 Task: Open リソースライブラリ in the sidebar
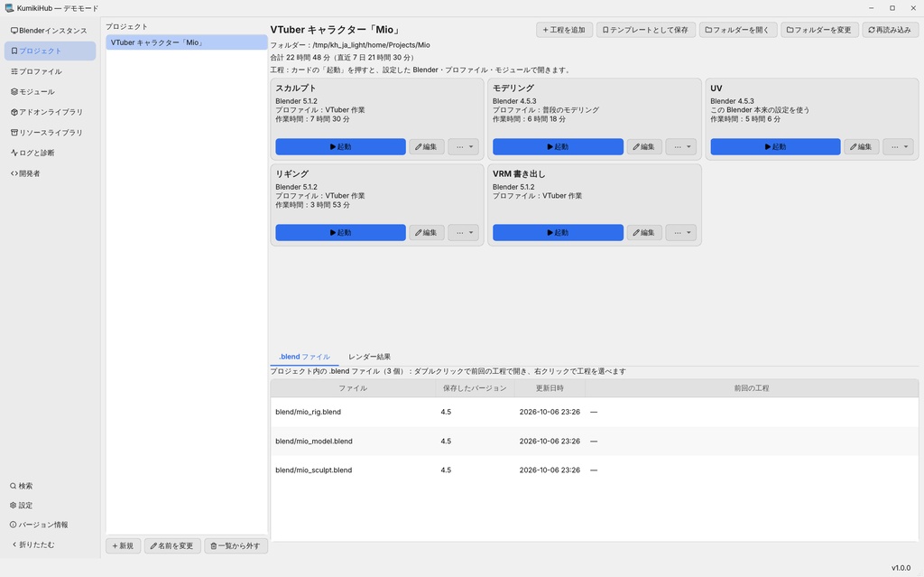coord(50,133)
